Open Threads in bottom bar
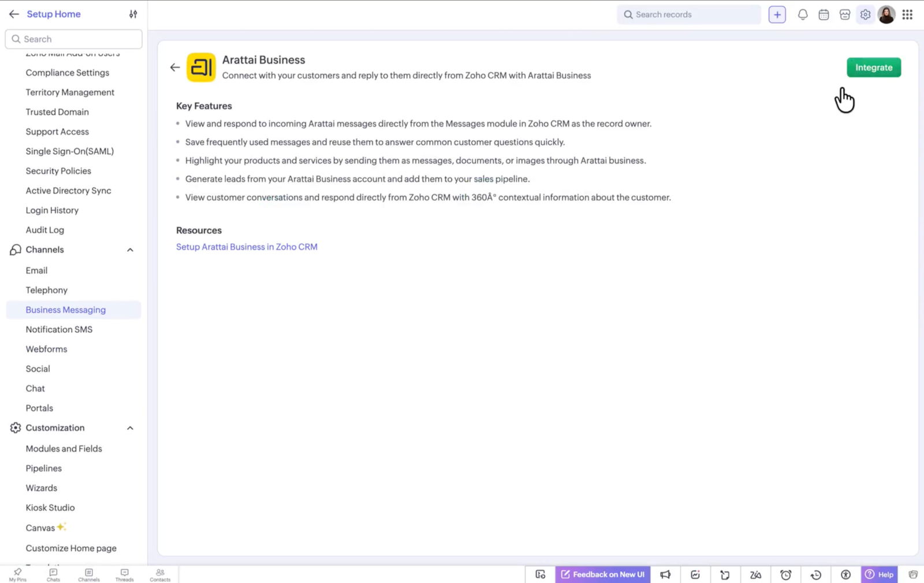 coord(124,574)
